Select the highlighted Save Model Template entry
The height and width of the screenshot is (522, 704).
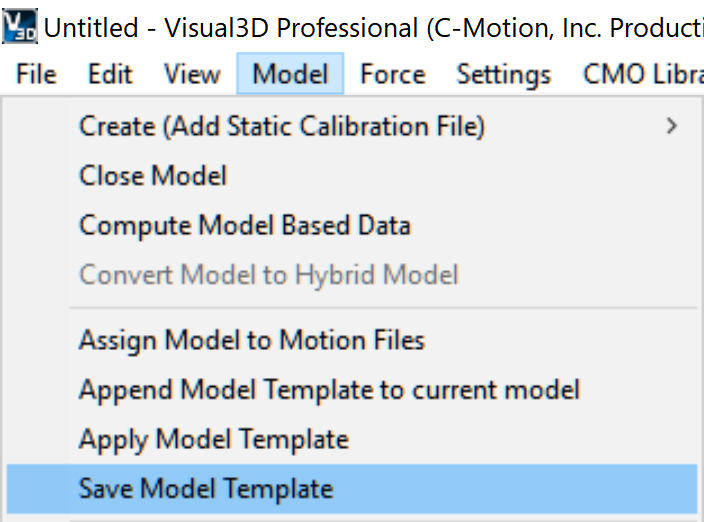pos(352,489)
